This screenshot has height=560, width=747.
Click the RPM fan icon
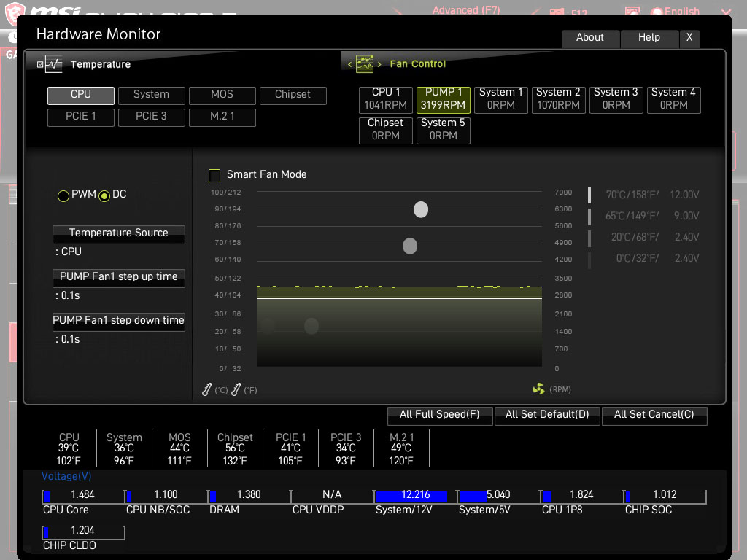(x=538, y=389)
